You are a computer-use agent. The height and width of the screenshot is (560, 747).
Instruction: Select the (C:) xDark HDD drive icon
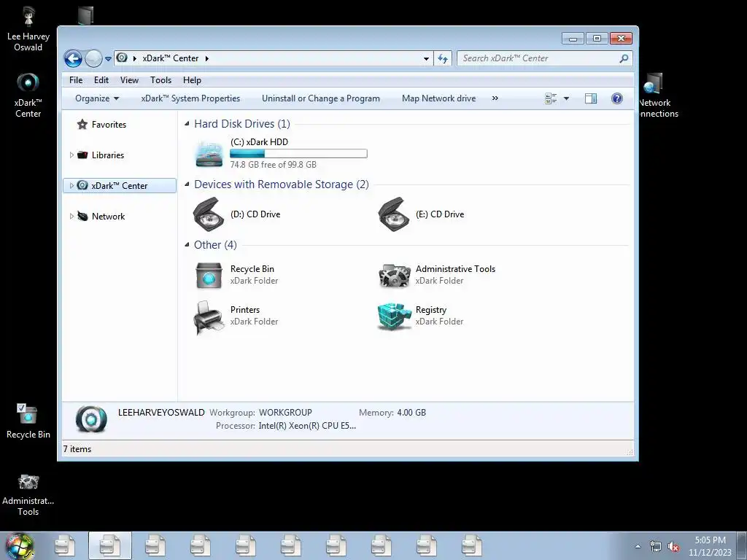(209, 153)
